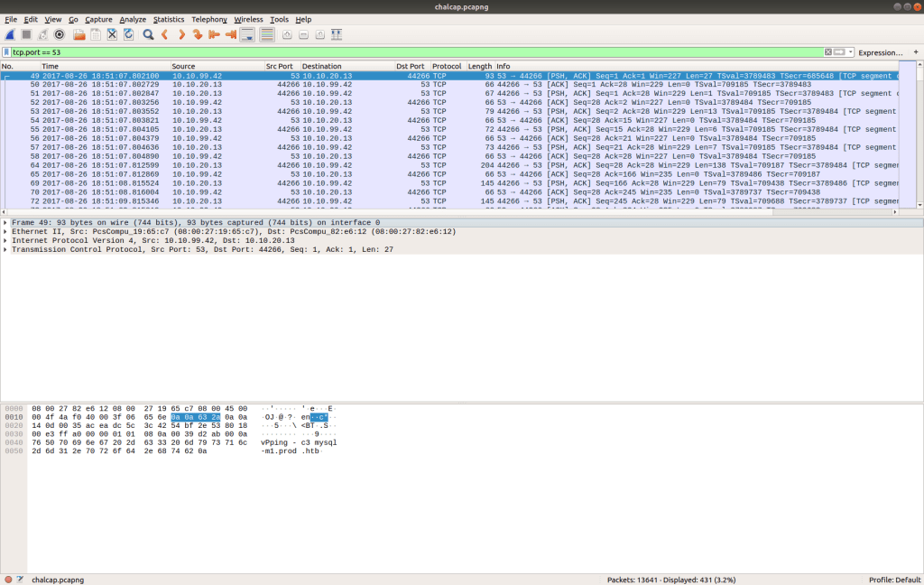This screenshot has height=585, width=924.
Task: Click the Expression… button
Action: [x=881, y=52]
